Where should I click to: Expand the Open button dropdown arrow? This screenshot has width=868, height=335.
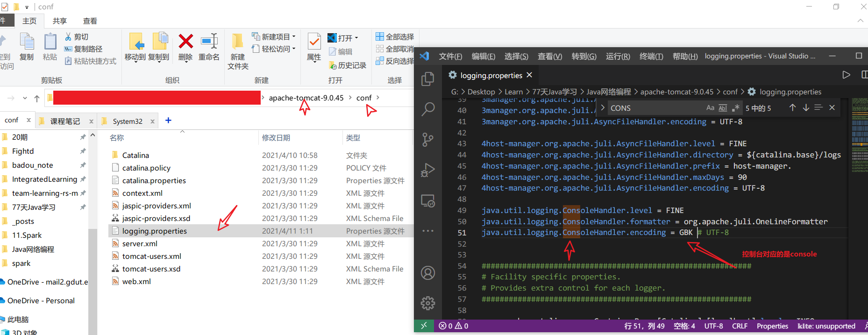(x=356, y=38)
